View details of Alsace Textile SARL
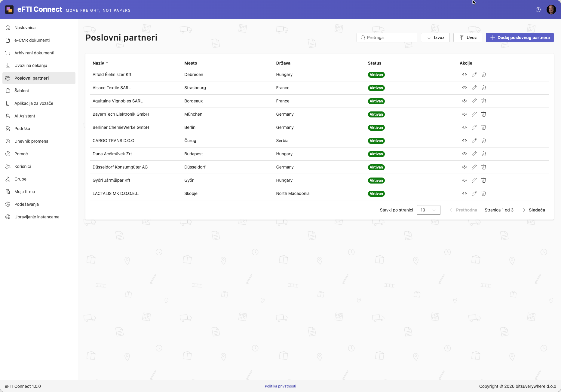The image size is (561, 392). (464, 88)
